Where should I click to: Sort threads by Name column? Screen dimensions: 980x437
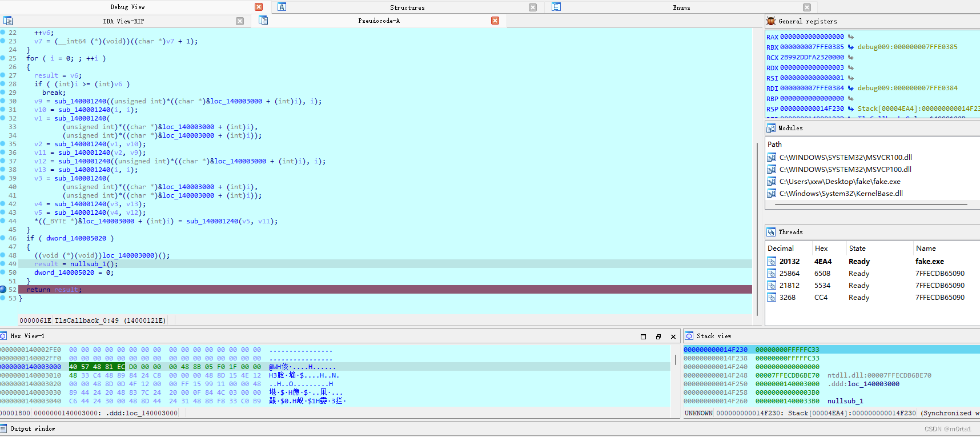coord(926,248)
